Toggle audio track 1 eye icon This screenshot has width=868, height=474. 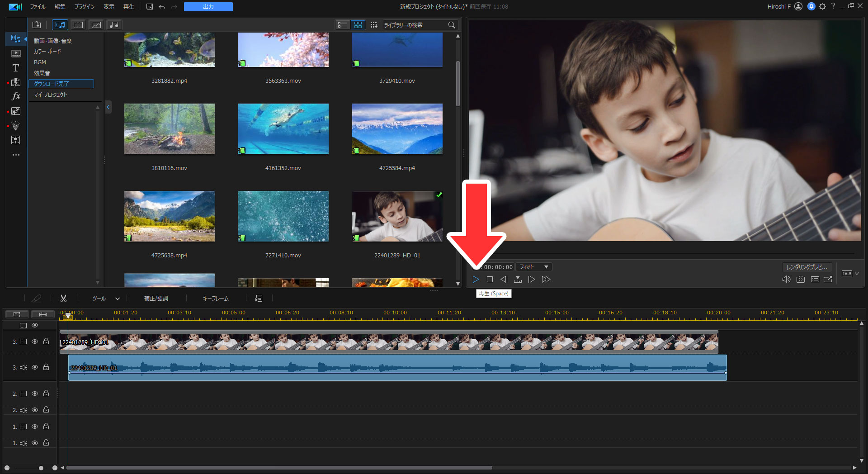[x=35, y=443]
